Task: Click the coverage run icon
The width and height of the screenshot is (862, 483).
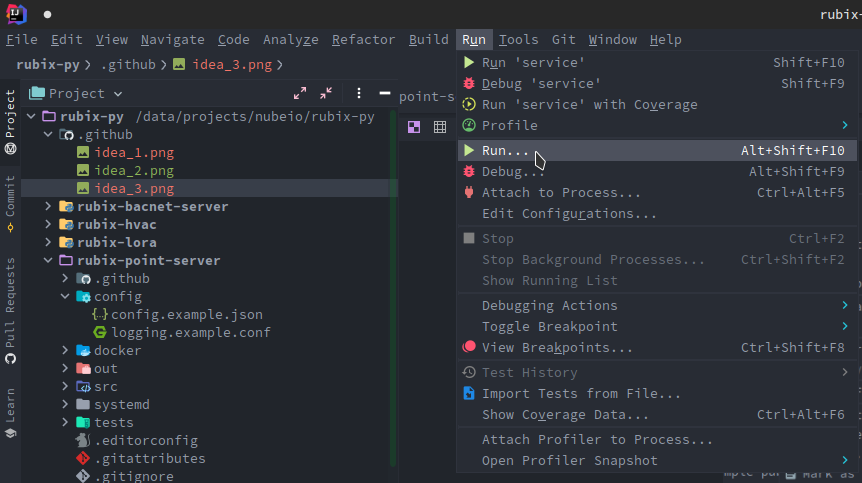Action: pyautogui.click(x=469, y=104)
